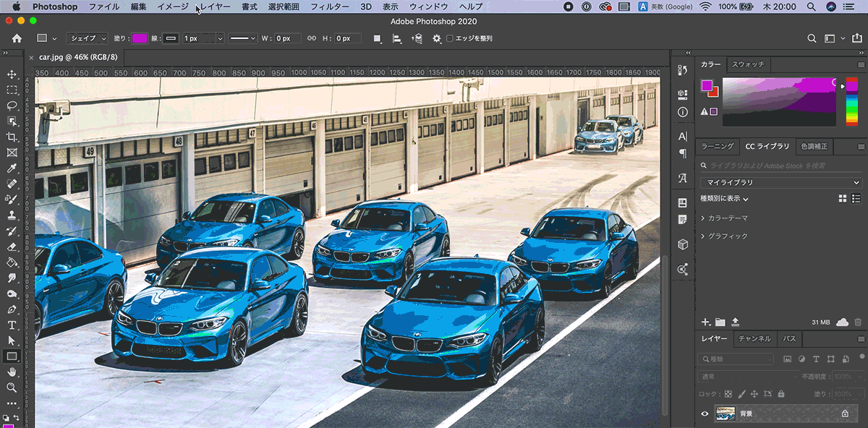The image size is (868, 428).
Task: Select the Crop tool
Action: (x=12, y=137)
